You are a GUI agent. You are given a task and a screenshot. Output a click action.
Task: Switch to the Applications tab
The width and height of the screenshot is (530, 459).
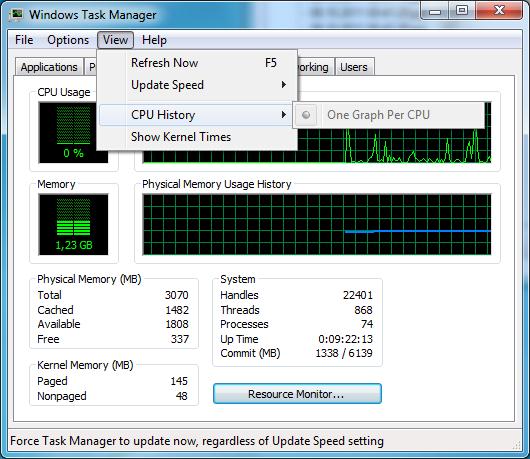(49, 67)
